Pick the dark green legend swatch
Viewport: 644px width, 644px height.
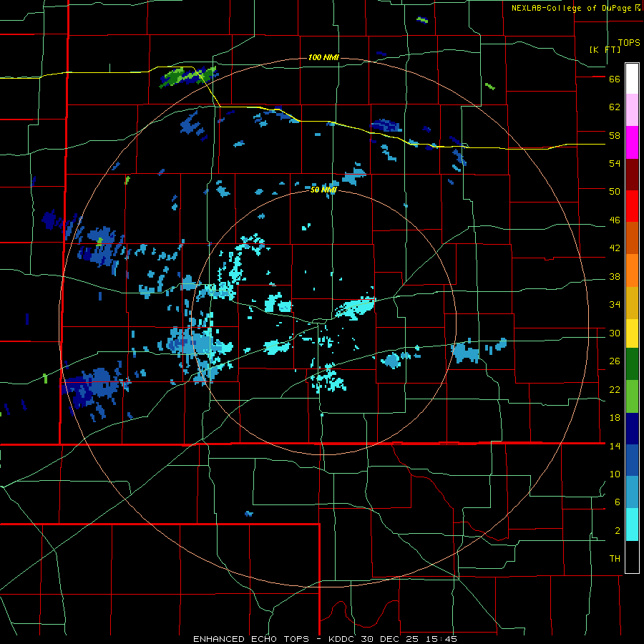pyautogui.click(x=632, y=364)
